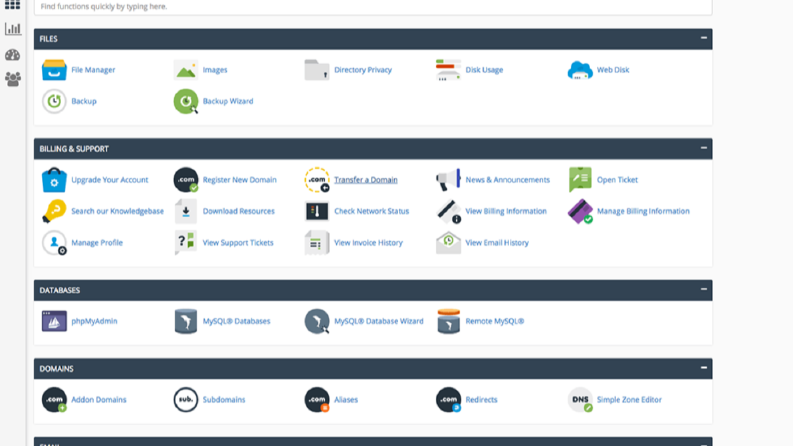This screenshot has width=793, height=446.
Task: Open the Addon Domains link
Action: [99, 399]
